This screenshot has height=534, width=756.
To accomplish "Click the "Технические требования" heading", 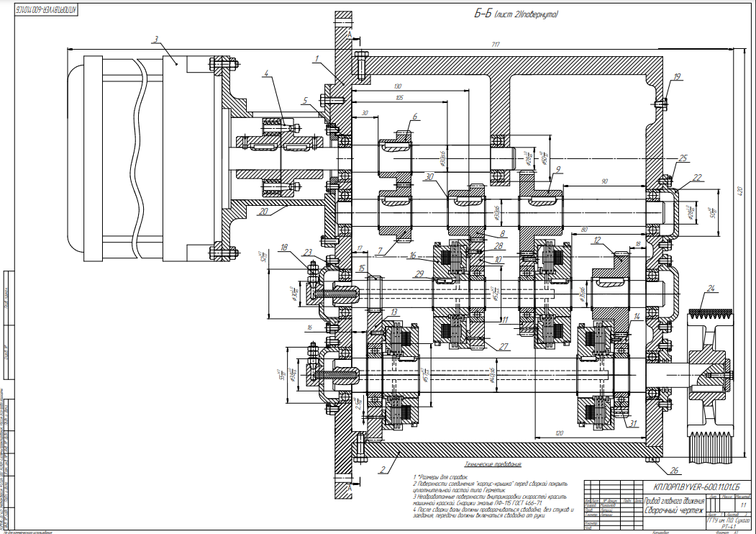I will pos(493,464).
